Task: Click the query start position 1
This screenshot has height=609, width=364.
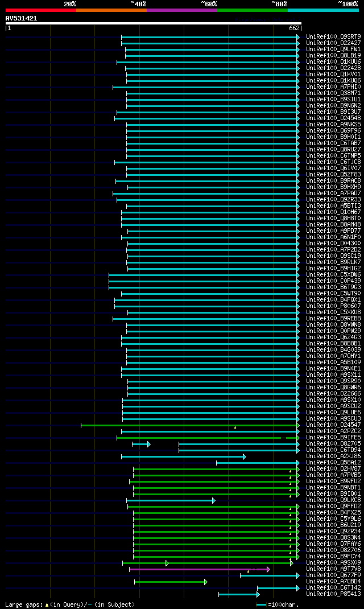Action: (x=8, y=28)
